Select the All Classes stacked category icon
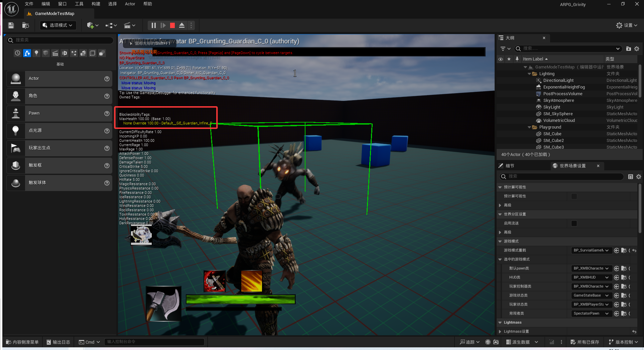 tap(102, 53)
